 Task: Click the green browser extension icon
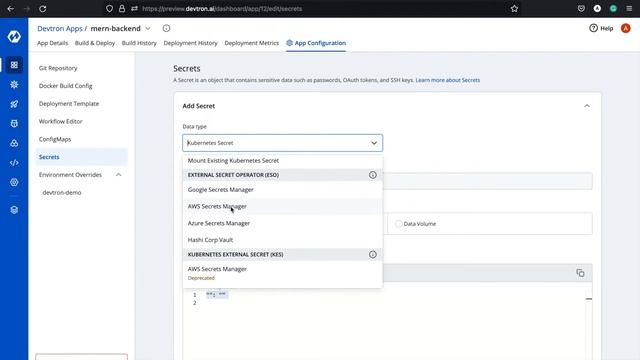click(x=613, y=9)
